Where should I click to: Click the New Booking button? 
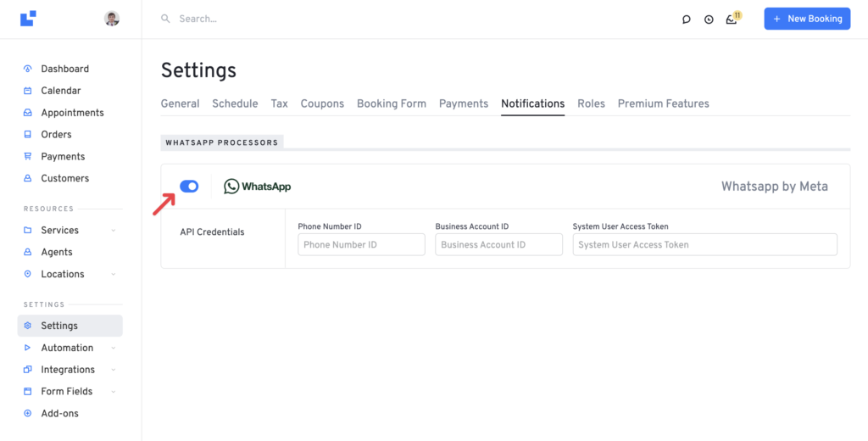coord(807,19)
